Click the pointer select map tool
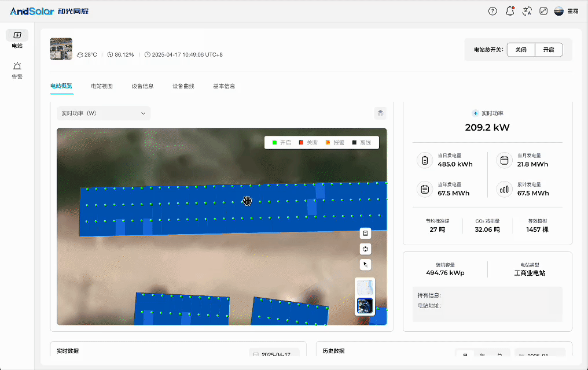Image resolution: width=588 pixels, height=370 pixels. (365, 264)
